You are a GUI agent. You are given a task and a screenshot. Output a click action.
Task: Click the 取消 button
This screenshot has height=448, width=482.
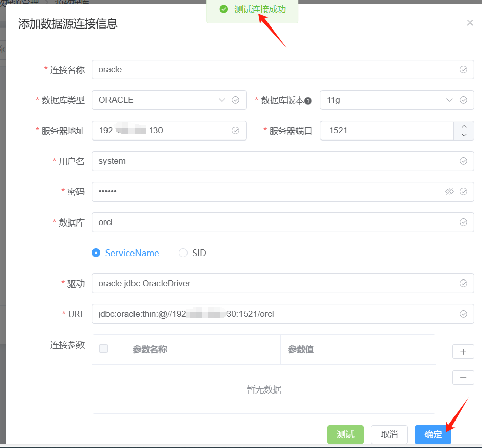tap(389, 434)
